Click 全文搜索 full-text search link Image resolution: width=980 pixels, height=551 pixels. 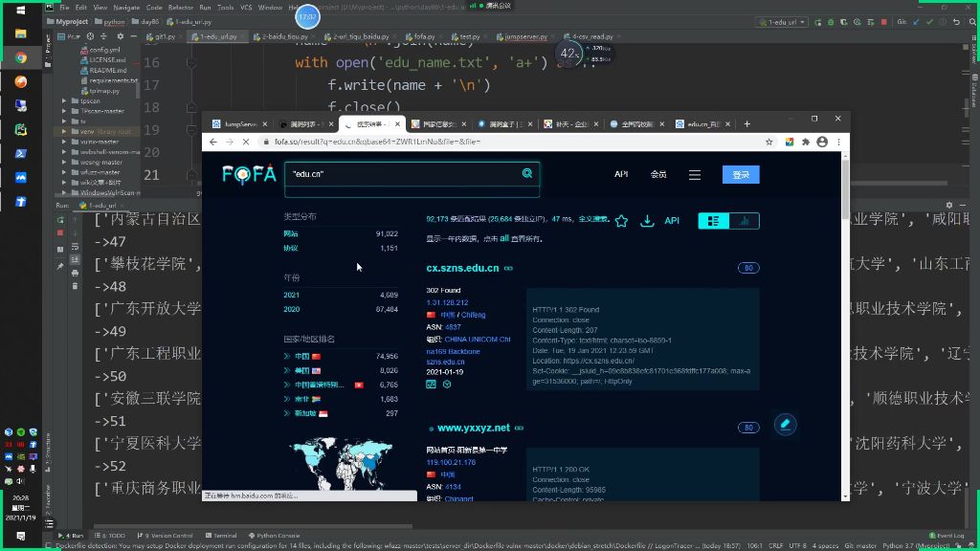(592, 219)
